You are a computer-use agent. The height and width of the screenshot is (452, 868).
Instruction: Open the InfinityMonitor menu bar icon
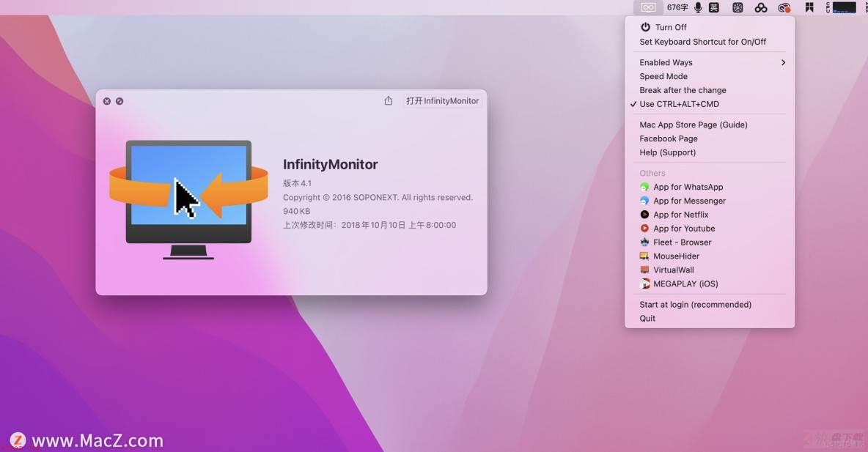tap(648, 7)
